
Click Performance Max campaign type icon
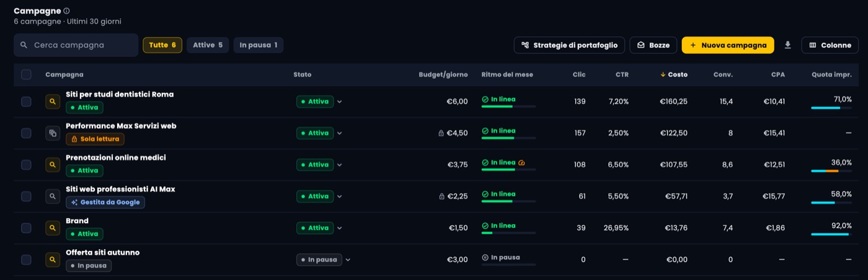click(x=53, y=133)
